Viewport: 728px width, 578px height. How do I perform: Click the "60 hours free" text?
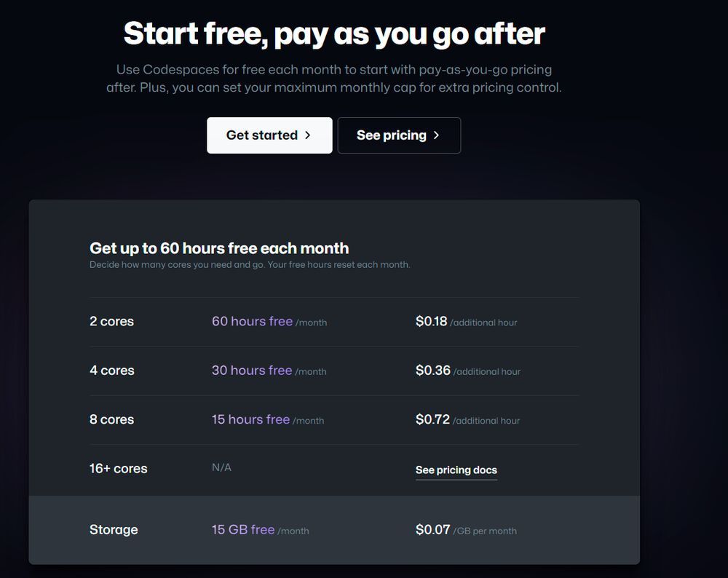[x=252, y=321]
